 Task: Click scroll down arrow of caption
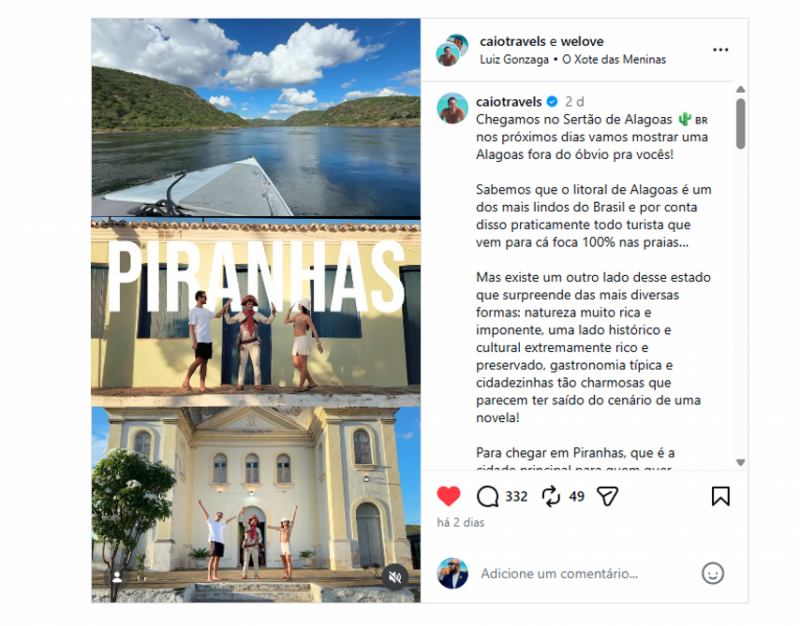(x=740, y=462)
